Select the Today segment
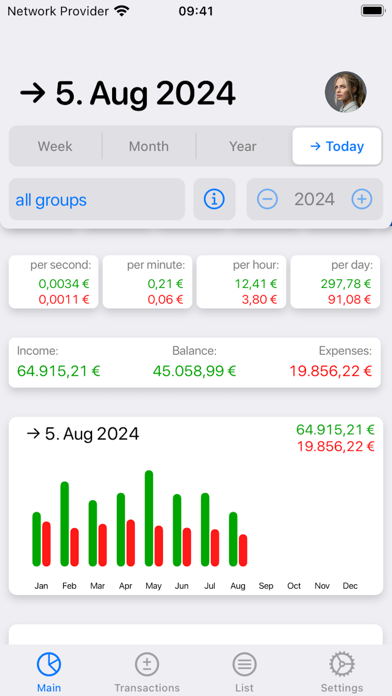 [x=337, y=146]
